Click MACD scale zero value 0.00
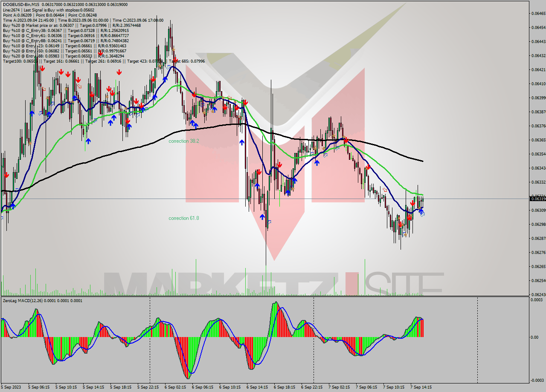 [534, 337]
